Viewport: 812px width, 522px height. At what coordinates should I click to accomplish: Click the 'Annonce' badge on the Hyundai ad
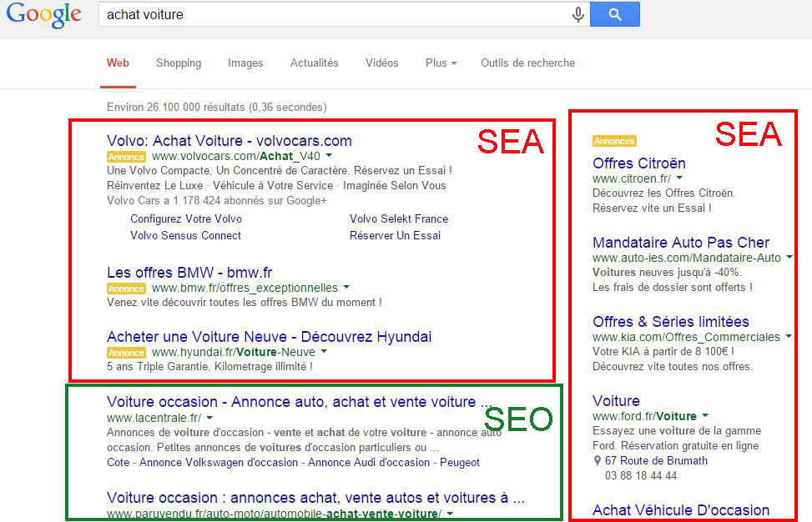pos(126,353)
